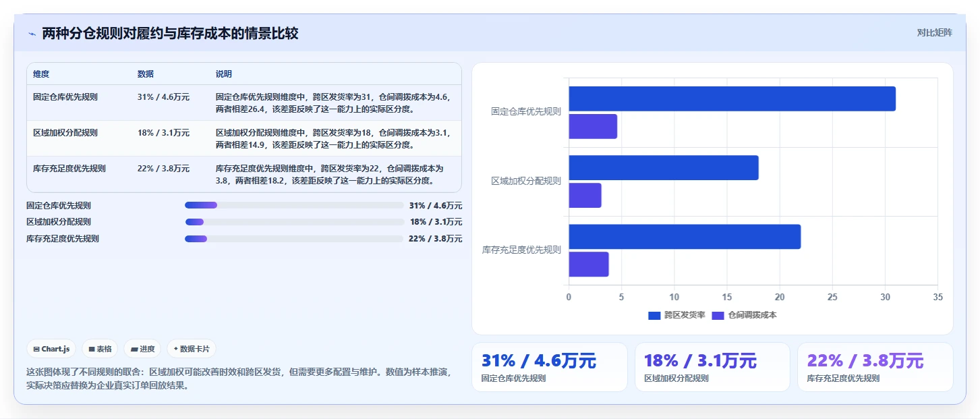Click the 仓间调拨成本 purple legend swatch
The height and width of the screenshot is (419, 980).
(718, 315)
